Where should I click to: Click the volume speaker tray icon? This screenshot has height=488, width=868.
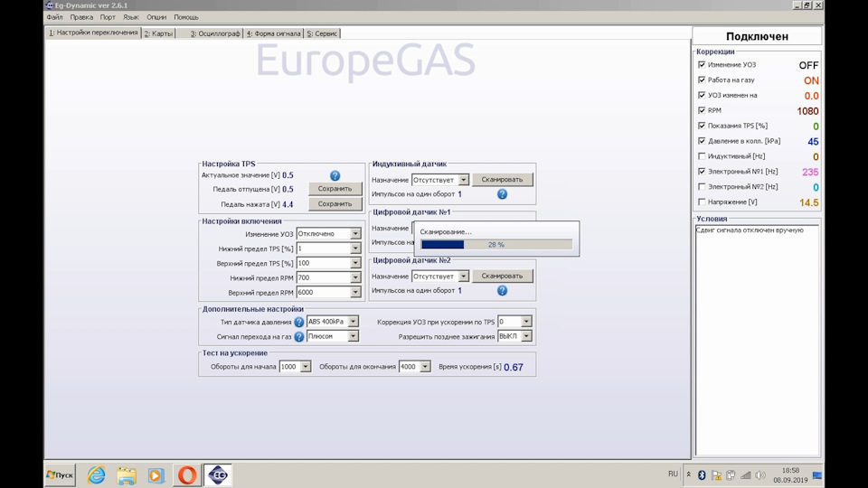click(x=760, y=474)
